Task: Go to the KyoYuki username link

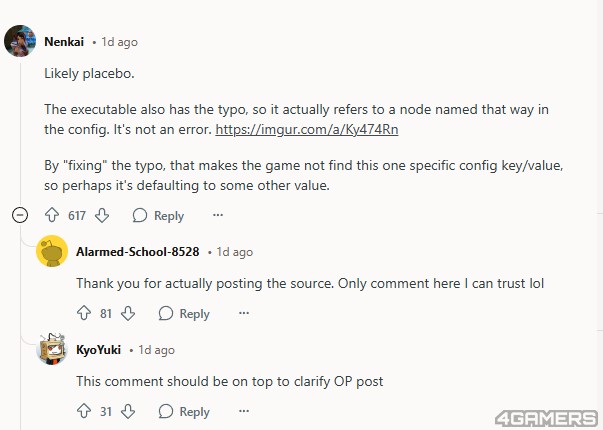Action: (98, 350)
